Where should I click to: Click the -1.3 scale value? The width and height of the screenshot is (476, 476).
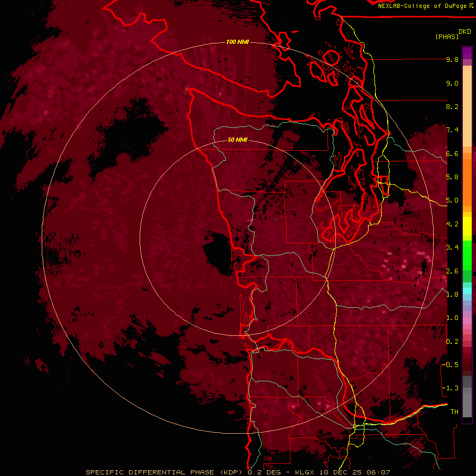point(450,388)
